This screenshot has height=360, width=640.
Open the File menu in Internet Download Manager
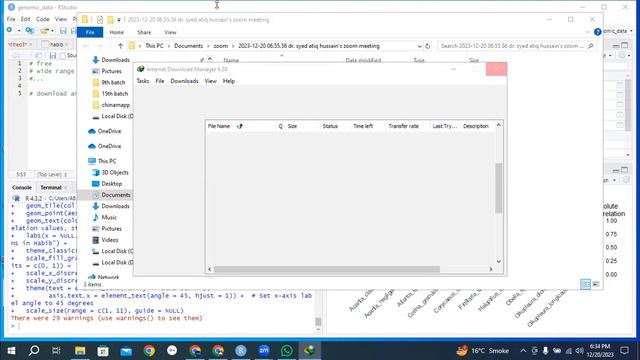[x=160, y=81]
